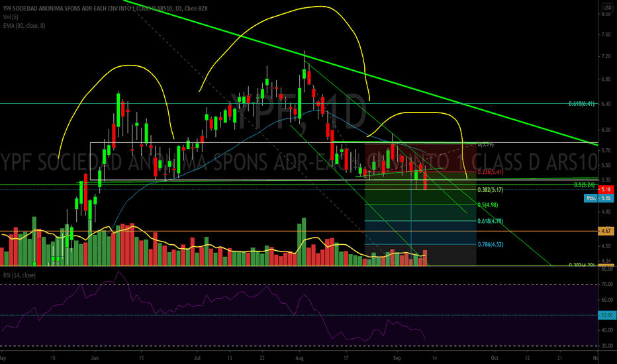Select the last red candle at 5.18

pyautogui.click(x=425, y=181)
